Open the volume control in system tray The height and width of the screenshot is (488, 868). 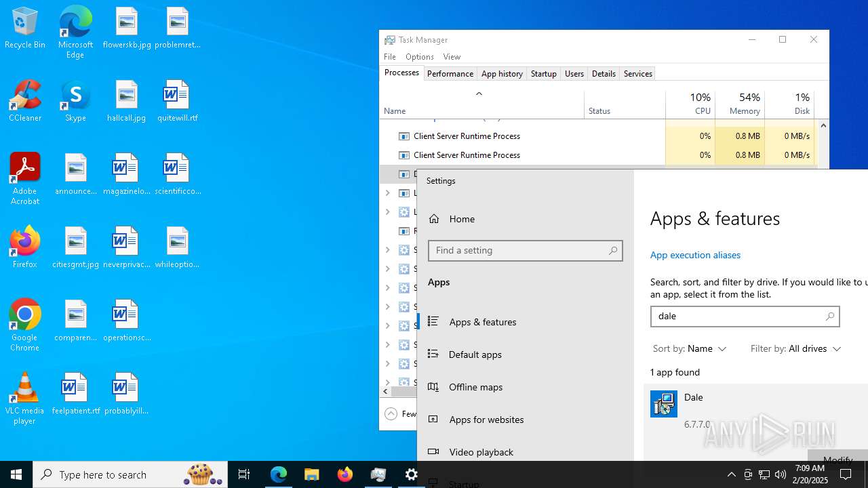tap(781, 474)
